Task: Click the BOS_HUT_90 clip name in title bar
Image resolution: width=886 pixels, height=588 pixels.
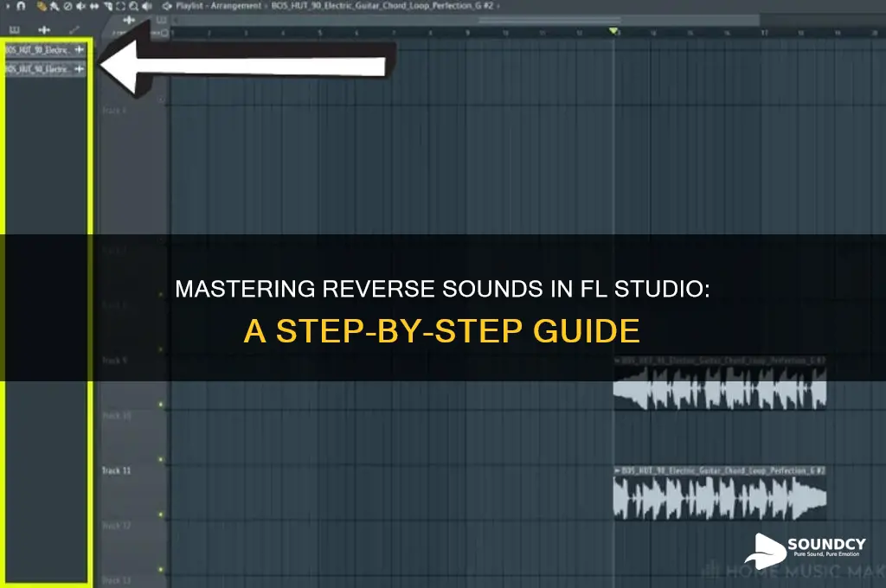Action: [382, 6]
